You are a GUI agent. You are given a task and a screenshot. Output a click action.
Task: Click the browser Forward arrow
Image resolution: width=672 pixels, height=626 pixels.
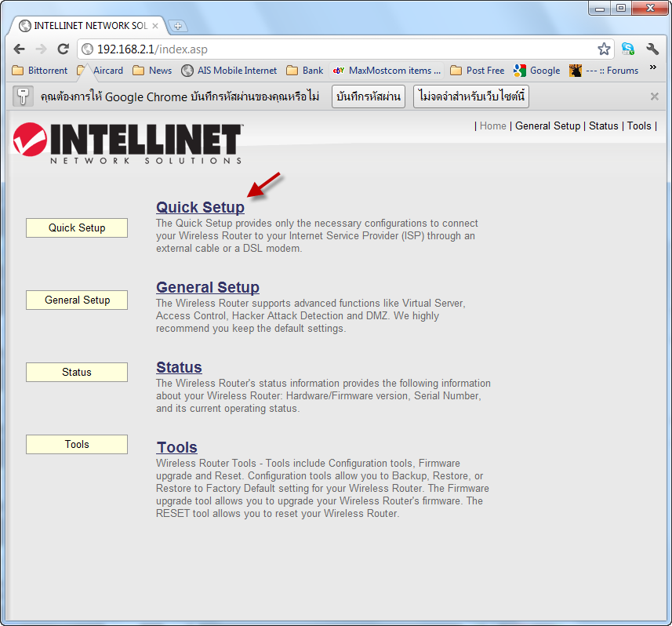(x=41, y=49)
